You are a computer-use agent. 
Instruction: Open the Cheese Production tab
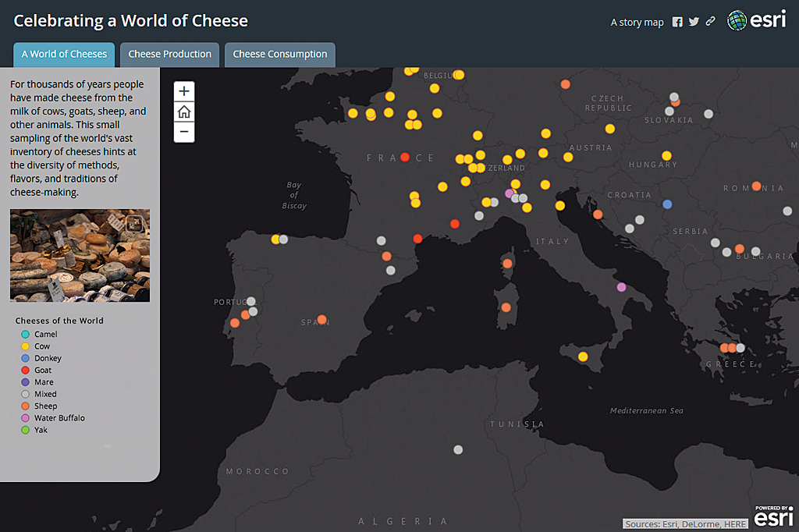(169, 55)
